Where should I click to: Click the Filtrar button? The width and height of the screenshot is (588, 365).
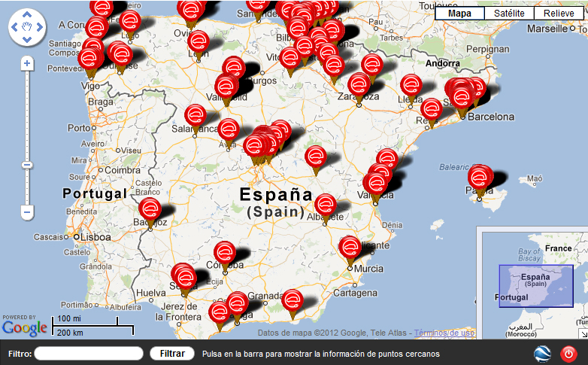[x=172, y=354]
